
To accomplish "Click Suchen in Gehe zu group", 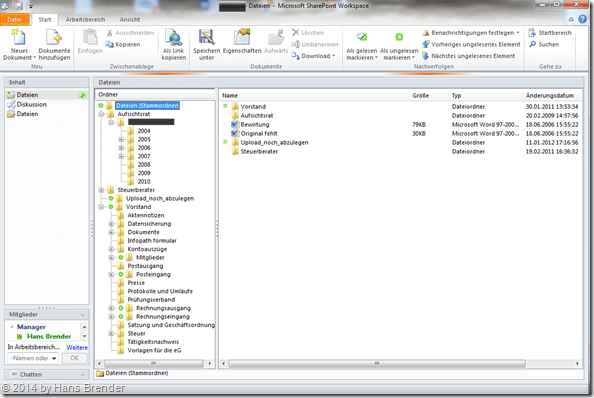I will [544, 44].
